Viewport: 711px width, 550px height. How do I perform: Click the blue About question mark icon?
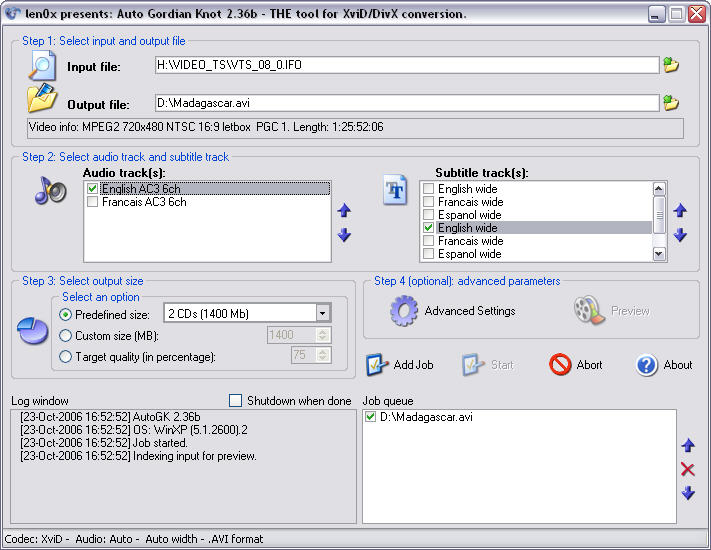647,365
